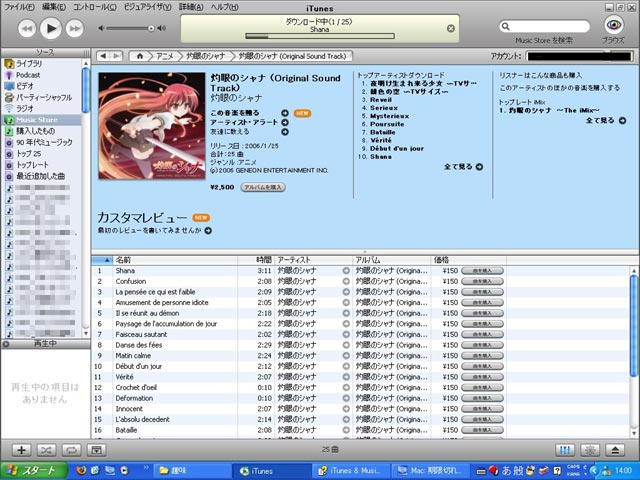Buy song button for track Confusion
The width and height of the screenshot is (640, 480).
coord(482,281)
